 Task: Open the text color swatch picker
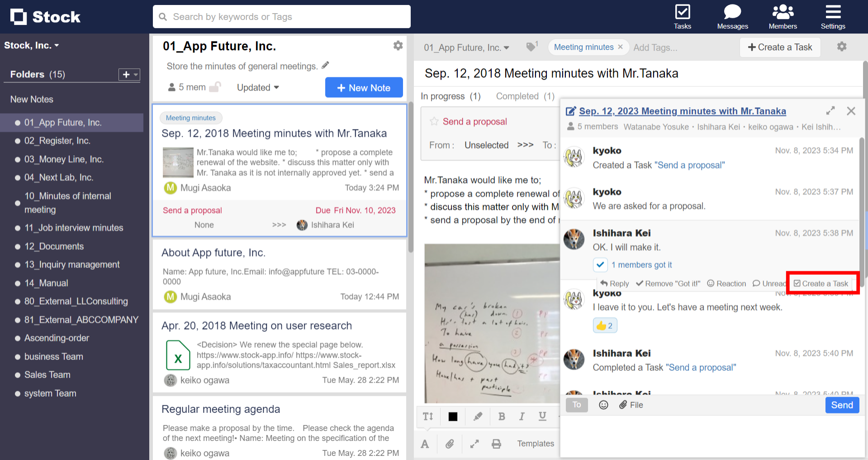[452, 416]
